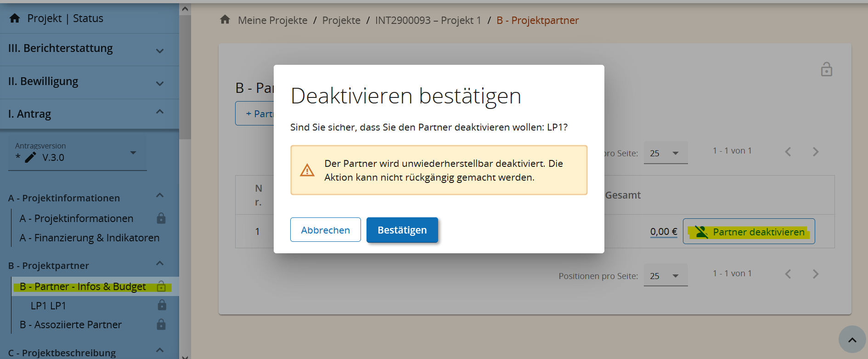Screen dimensions: 868x359
Task: Confirm deactivation with the Bestätigen button
Action: pos(402,230)
